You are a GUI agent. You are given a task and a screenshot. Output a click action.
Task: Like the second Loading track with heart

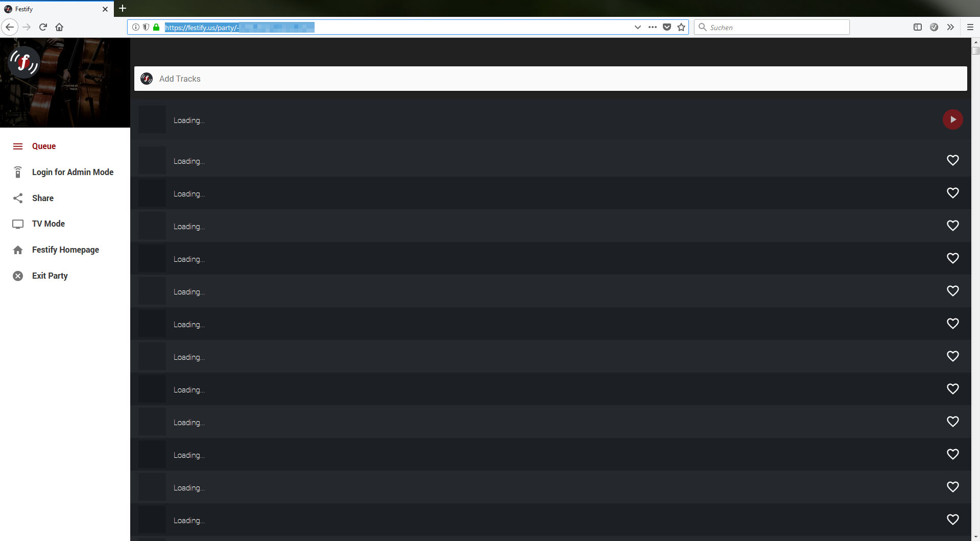point(952,160)
